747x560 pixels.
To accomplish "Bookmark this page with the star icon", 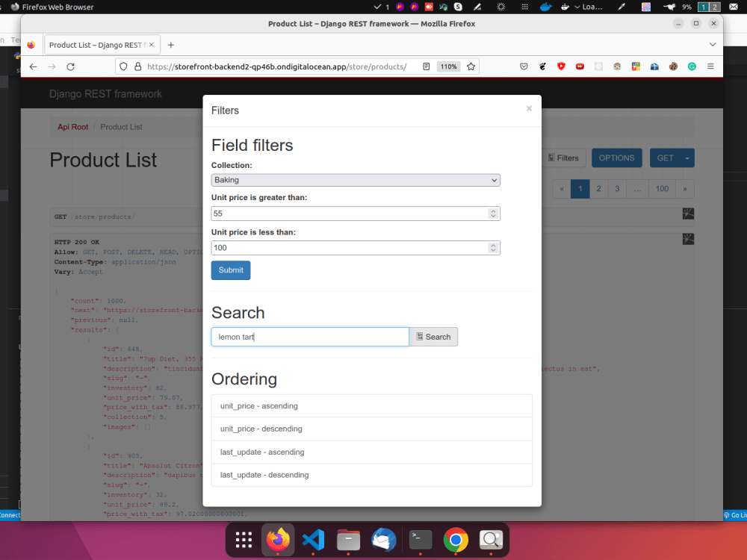I will pos(471,66).
